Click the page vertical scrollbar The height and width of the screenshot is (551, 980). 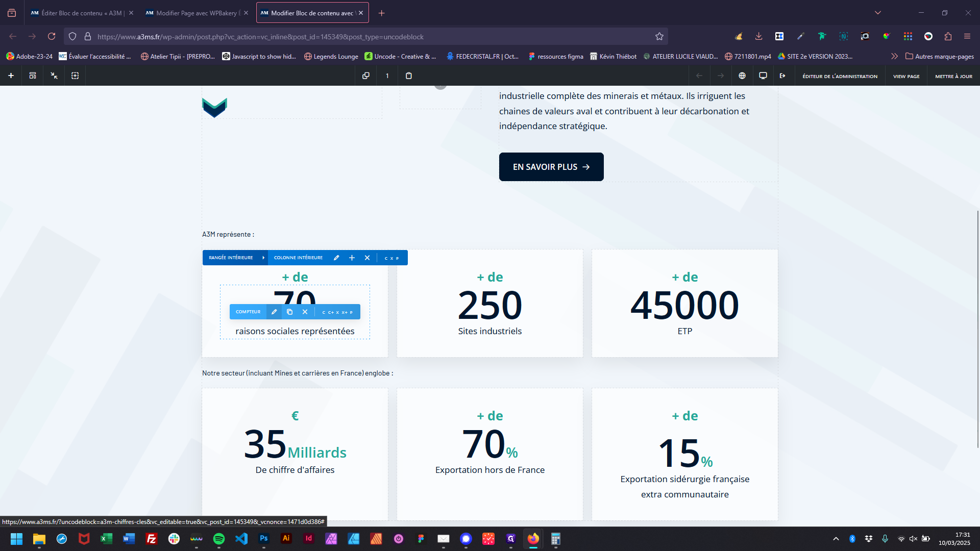coord(977,329)
